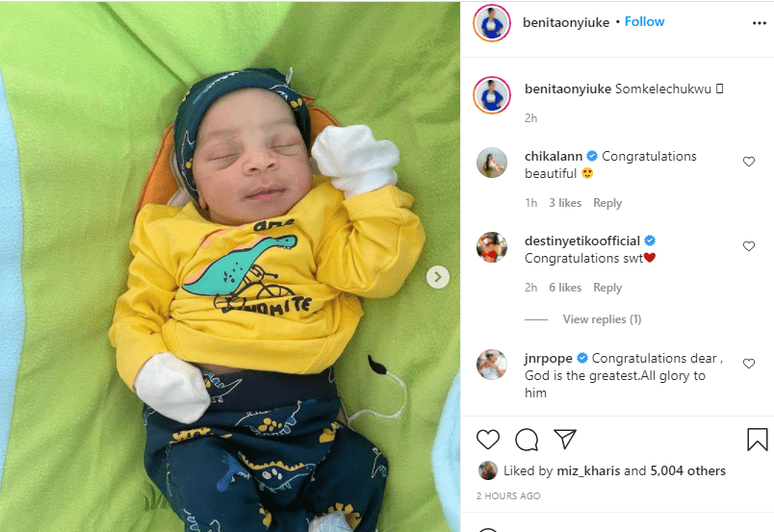The image size is (774, 532).
Task: Open destinyetikoofficial username link
Action: click(x=582, y=241)
